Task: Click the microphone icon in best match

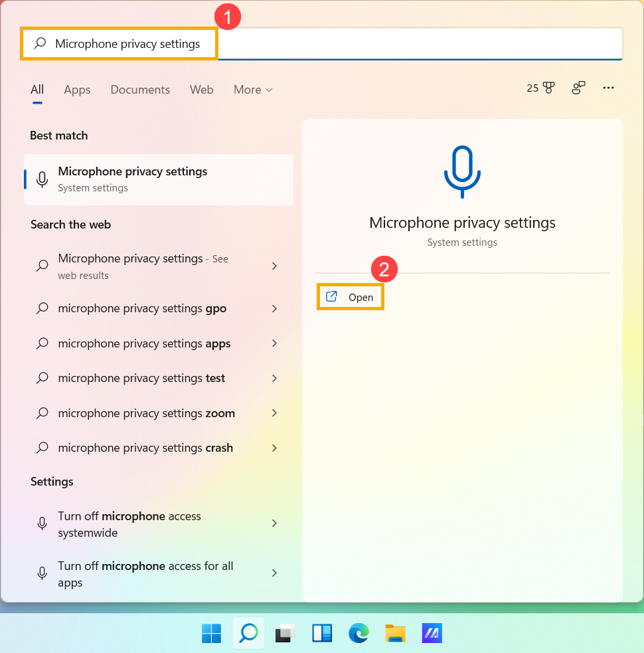Action: (42, 179)
